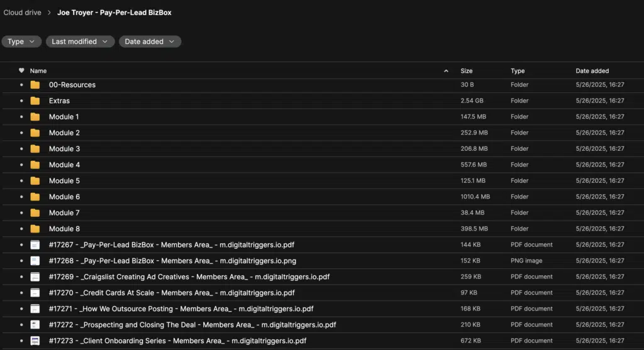Open the Type filter dropdown

(21, 41)
